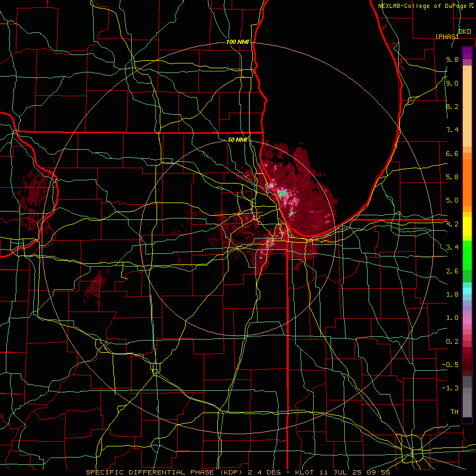Click the 6.6 scale value
This screenshot has height=476, width=476.
tap(452, 153)
